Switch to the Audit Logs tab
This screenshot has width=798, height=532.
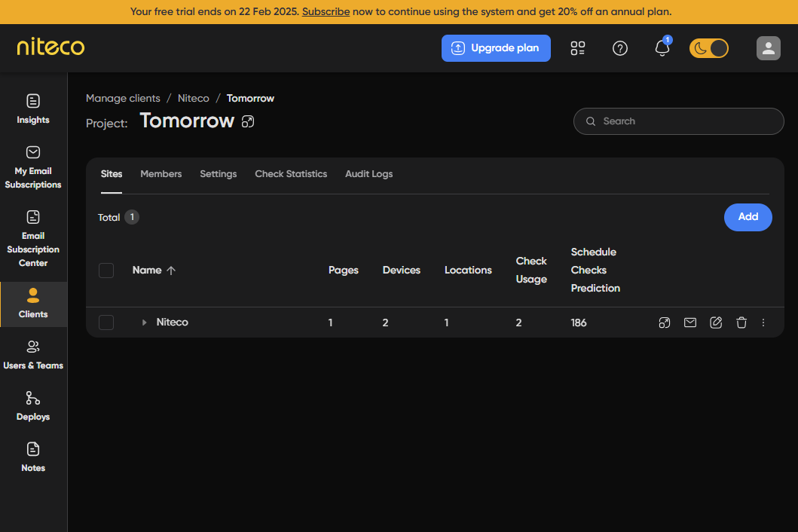point(369,174)
